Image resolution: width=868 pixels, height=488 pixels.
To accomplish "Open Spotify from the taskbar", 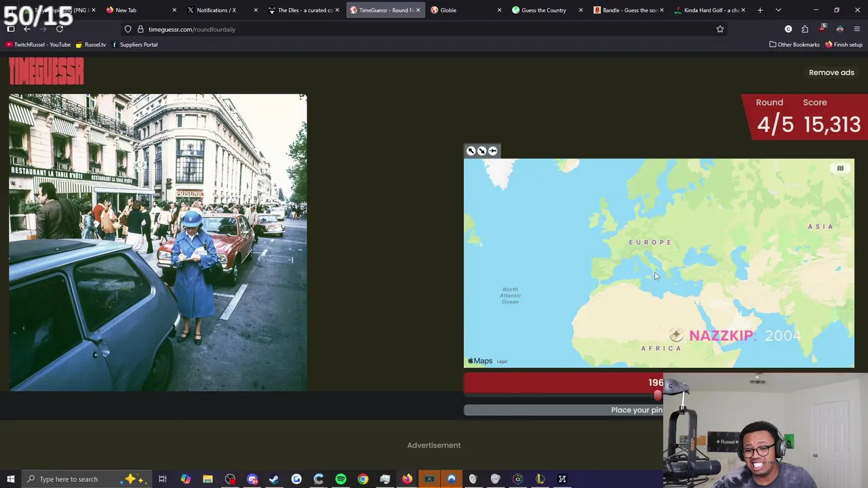I will 340,479.
